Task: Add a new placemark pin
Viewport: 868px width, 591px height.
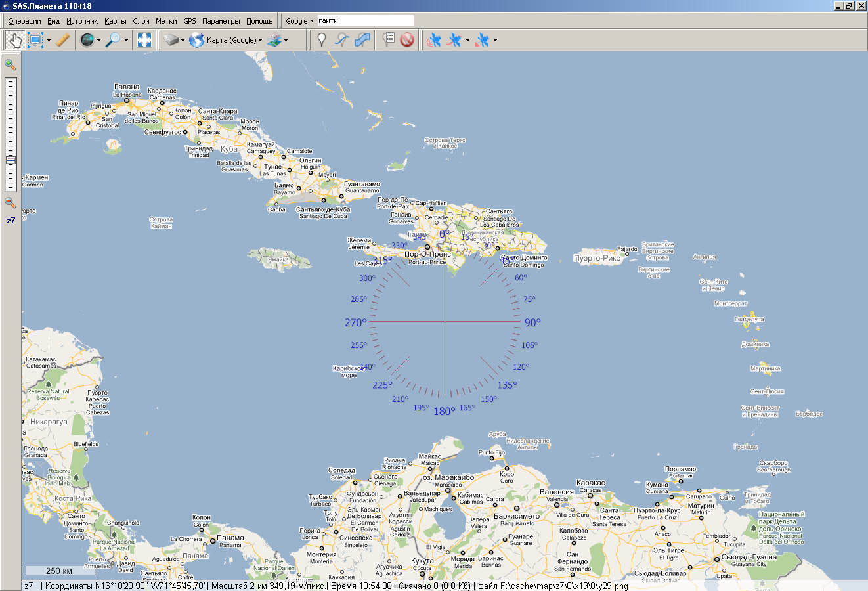Action: click(321, 40)
